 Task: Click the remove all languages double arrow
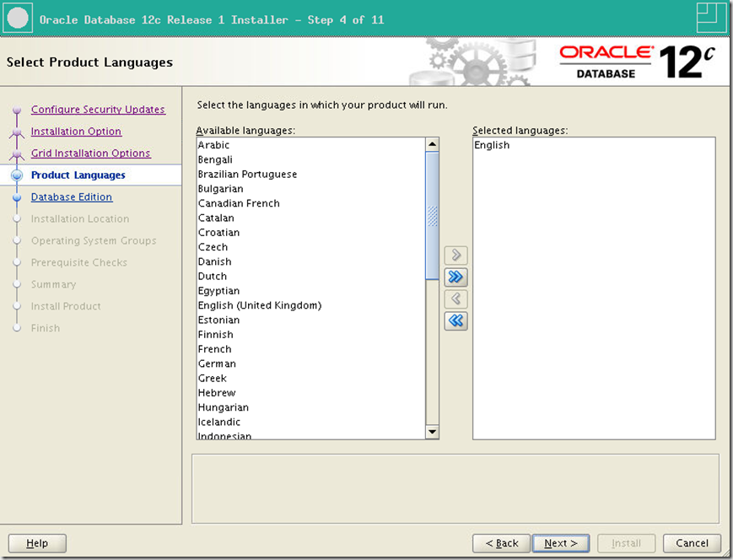[x=455, y=320]
